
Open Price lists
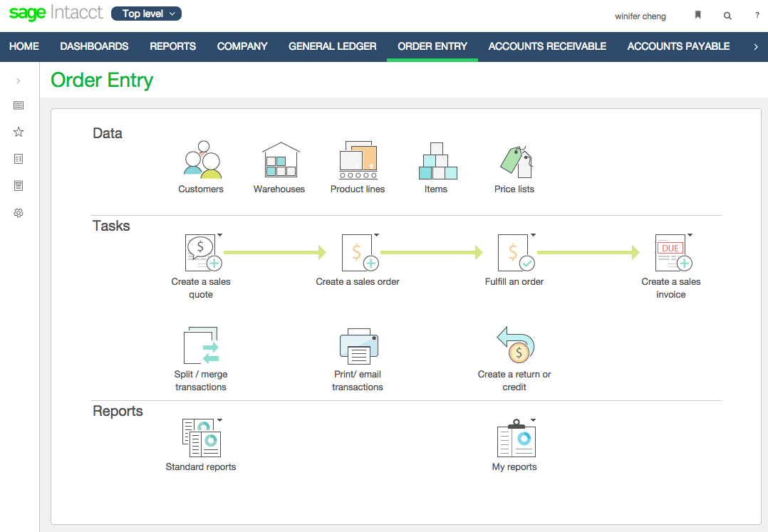click(514, 162)
